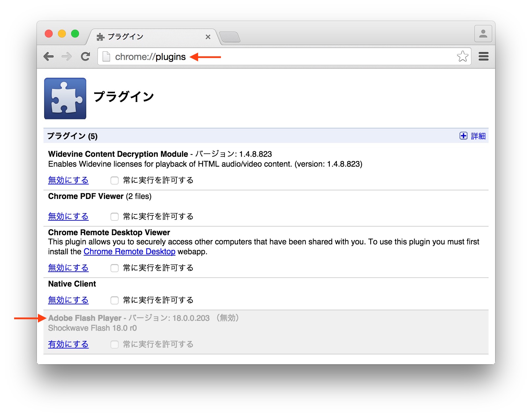The height and width of the screenshot is (417, 532).
Task: Check always allow for Native Client
Action: point(115,300)
